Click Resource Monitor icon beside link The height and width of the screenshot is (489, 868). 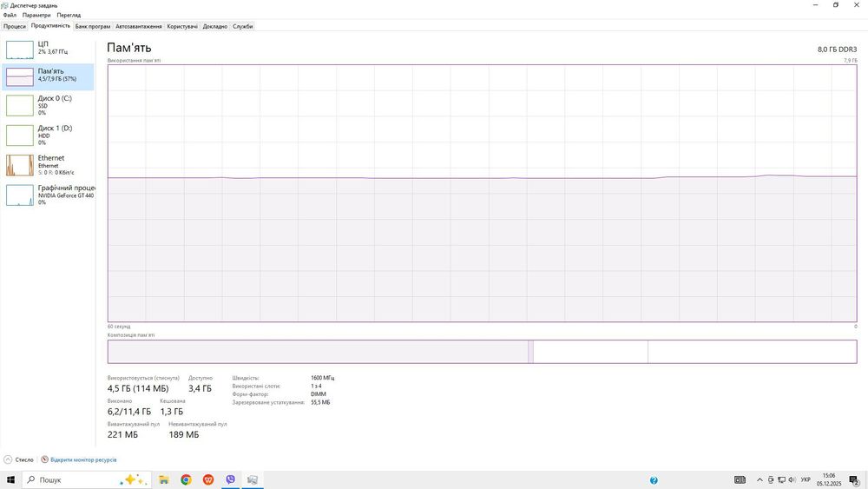point(45,459)
